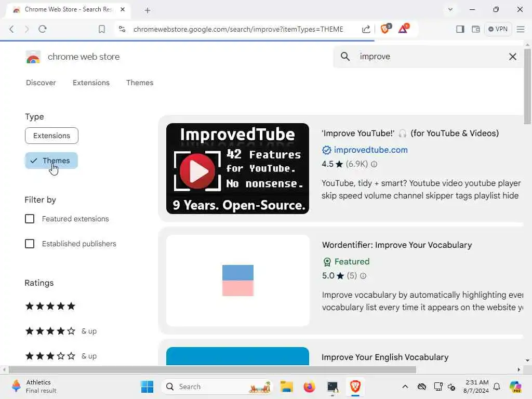Open Brave main hamburger menu
532x399 pixels.
tap(521, 29)
